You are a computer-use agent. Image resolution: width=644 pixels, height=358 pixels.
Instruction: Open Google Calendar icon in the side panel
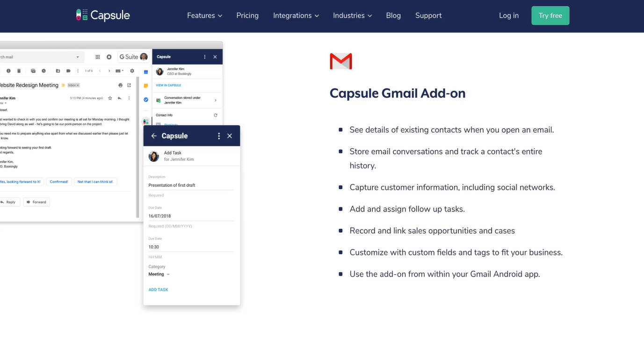click(x=146, y=72)
